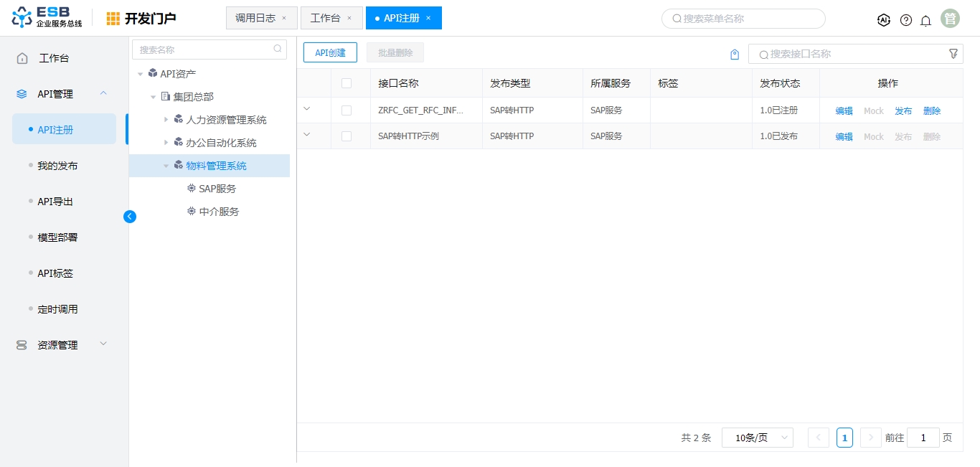
Task: Open the notification bell
Action: [x=925, y=20]
